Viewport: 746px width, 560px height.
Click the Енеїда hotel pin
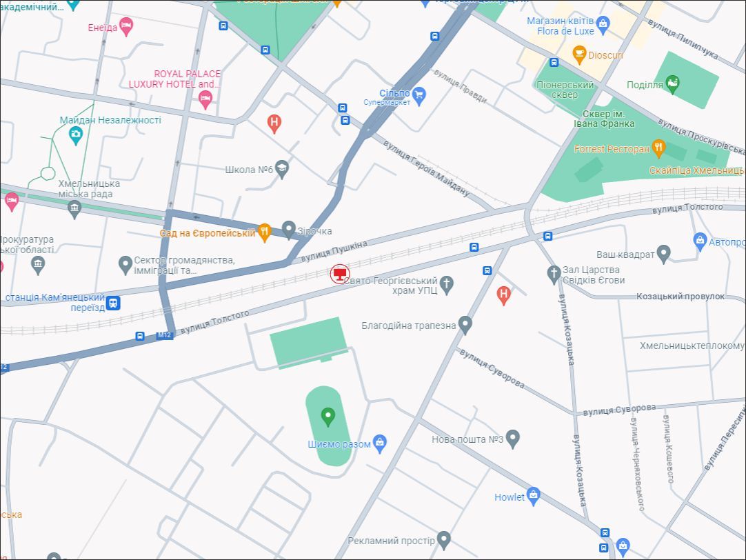pos(125,27)
